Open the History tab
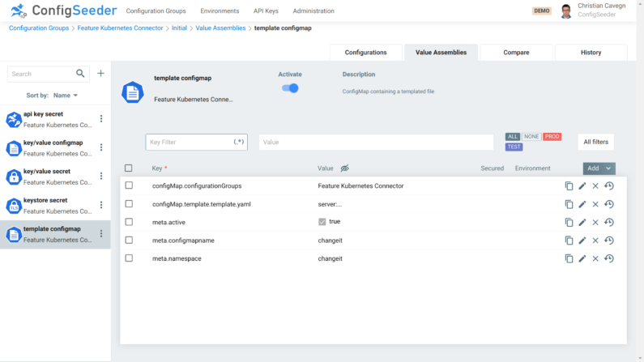 pos(591,53)
